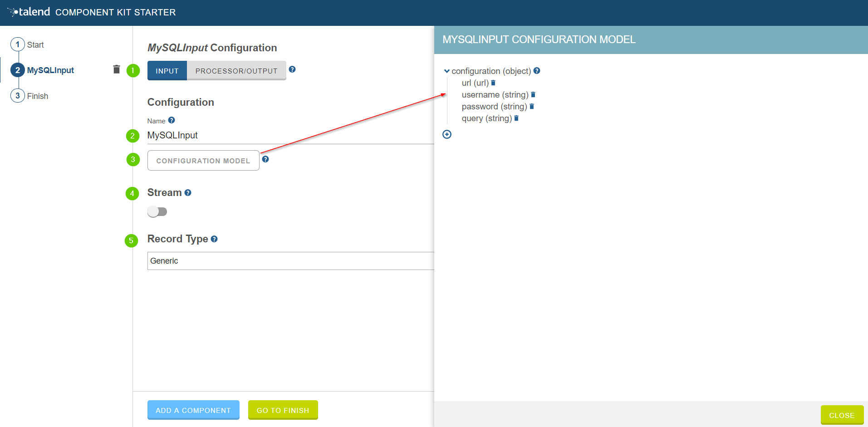The width and height of the screenshot is (868, 427).
Task: Open step 2 MySQLInput
Action: pyautogui.click(x=42, y=70)
